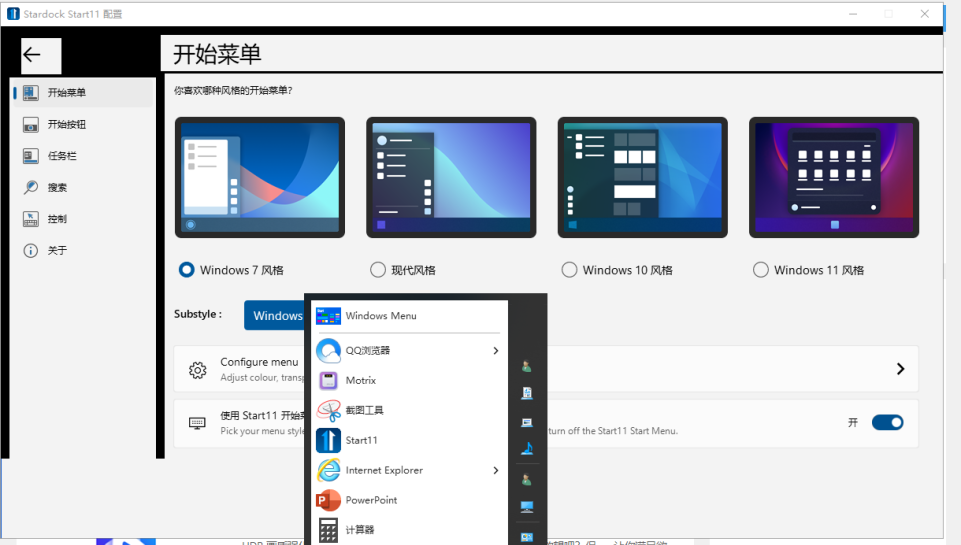The image size is (961, 545).
Task: Open the 开始菜单 section in the sidebar
Action: point(83,93)
